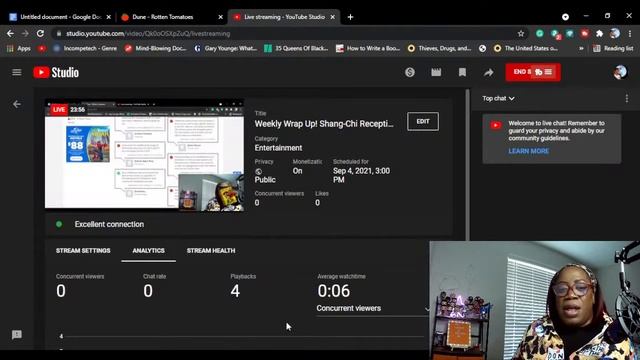Open the How to Write a Boo... bookmark
Viewport: 640px width, 360px height.
tap(368, 48)
